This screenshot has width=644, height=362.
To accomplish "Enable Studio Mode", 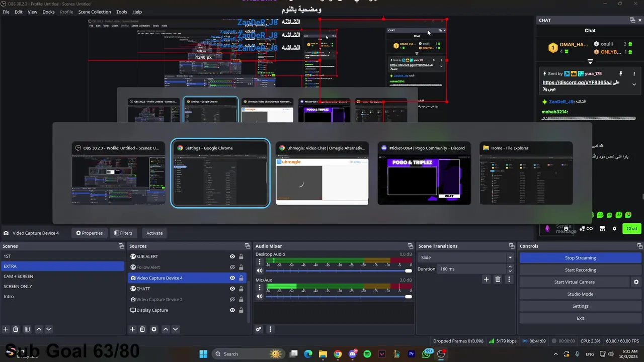I will [x=580, y=294].
